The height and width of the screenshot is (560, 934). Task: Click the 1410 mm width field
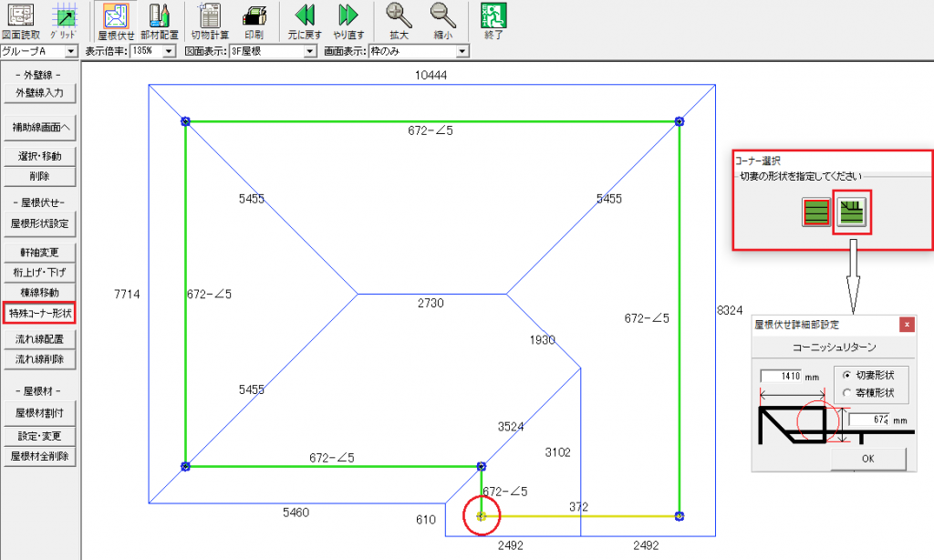click(782, 377)
